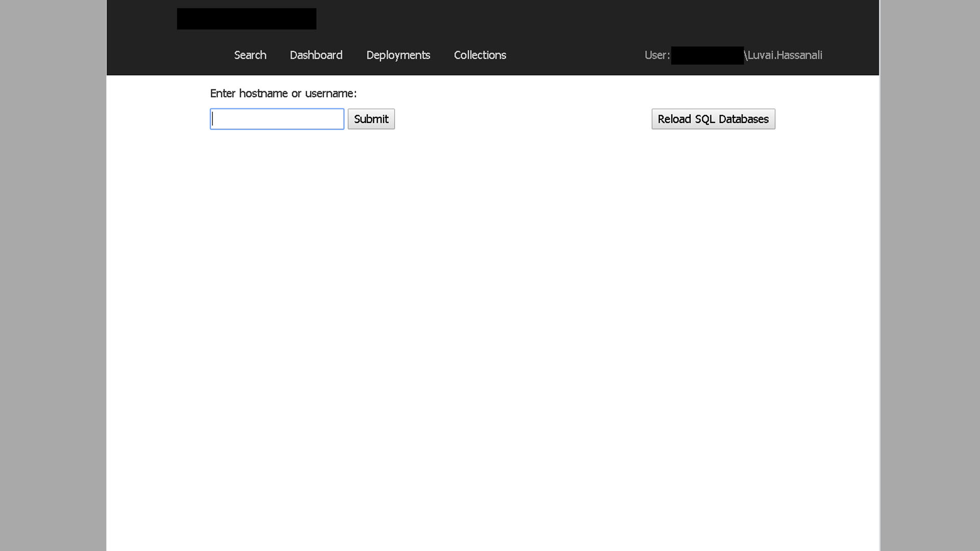Click the 'User:' label in header

(x=656, y=55)
